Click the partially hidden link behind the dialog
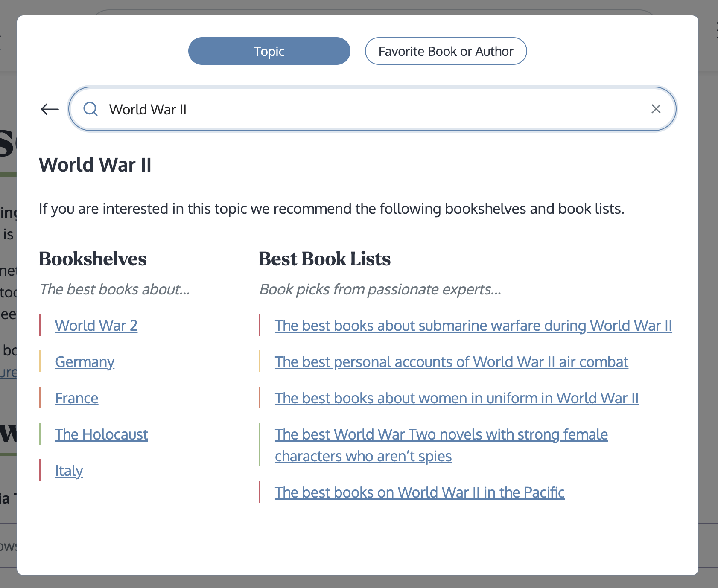Image resolution: width=718 pixels, height=588 pixels. 8,373
